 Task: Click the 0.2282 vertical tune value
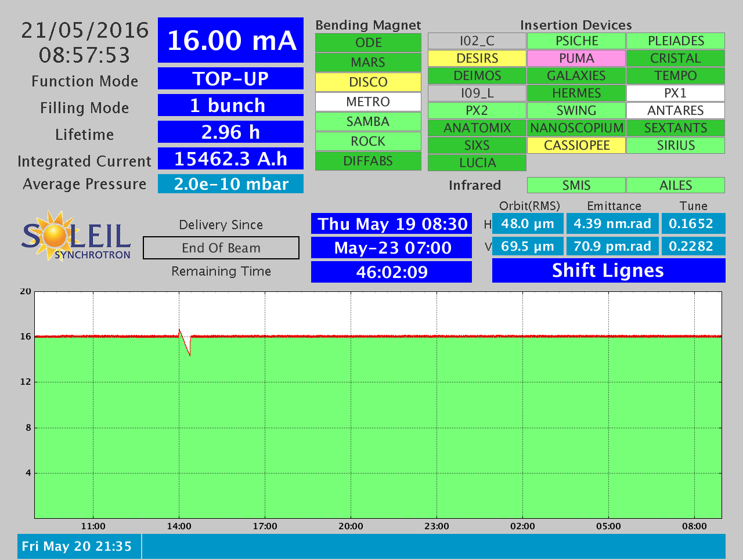(693, 246)
